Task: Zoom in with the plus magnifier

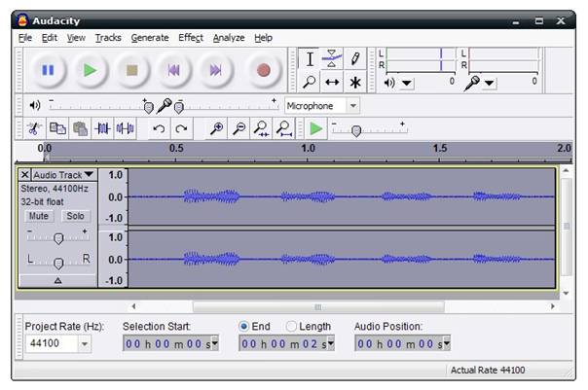Action: (x=216, y=128)
